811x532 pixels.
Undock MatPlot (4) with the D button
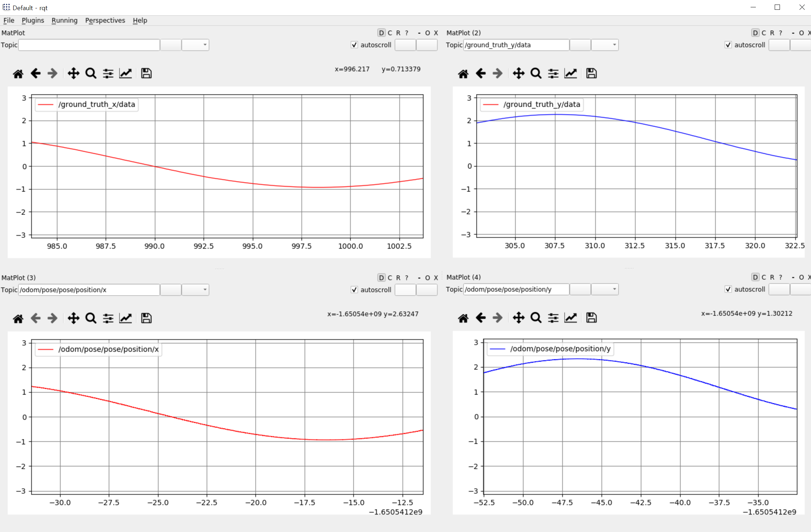click(755, 277)
